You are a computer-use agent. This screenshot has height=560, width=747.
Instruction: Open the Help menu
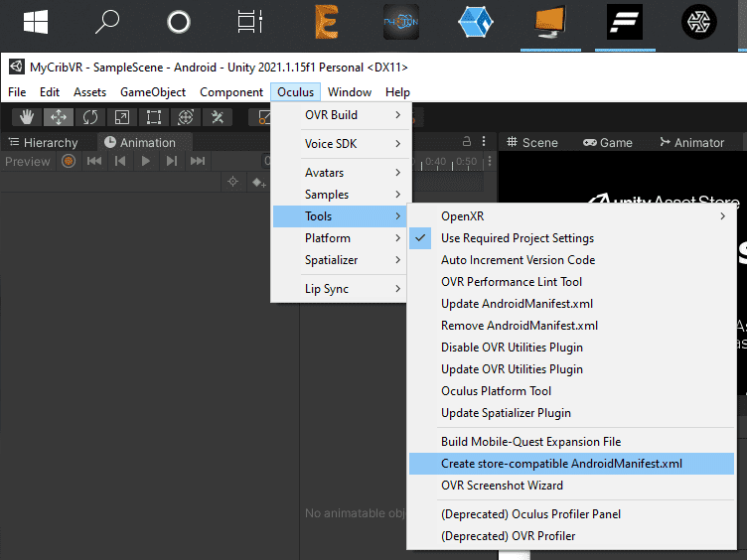click(x=397, y=92)
